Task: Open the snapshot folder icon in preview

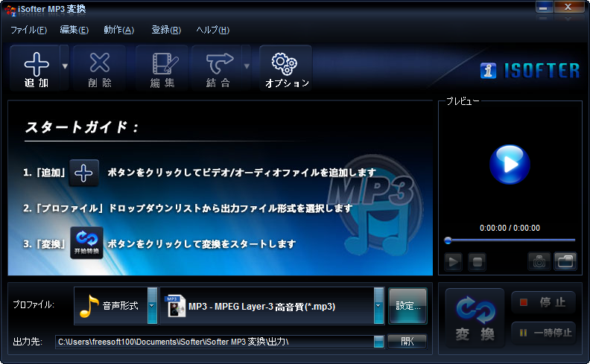Action: click(565, 261)
